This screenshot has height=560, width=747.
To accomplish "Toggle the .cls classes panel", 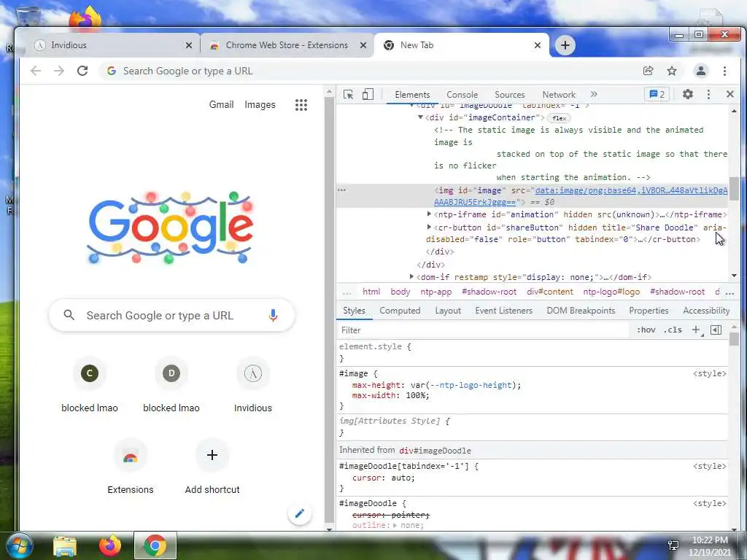I will [x=673, y=330].
